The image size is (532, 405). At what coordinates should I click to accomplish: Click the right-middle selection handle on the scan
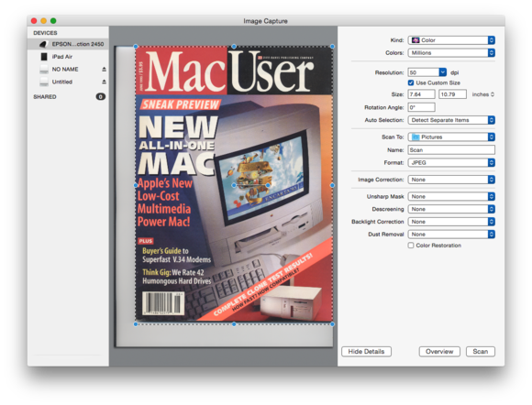click(x=332, y=185)
